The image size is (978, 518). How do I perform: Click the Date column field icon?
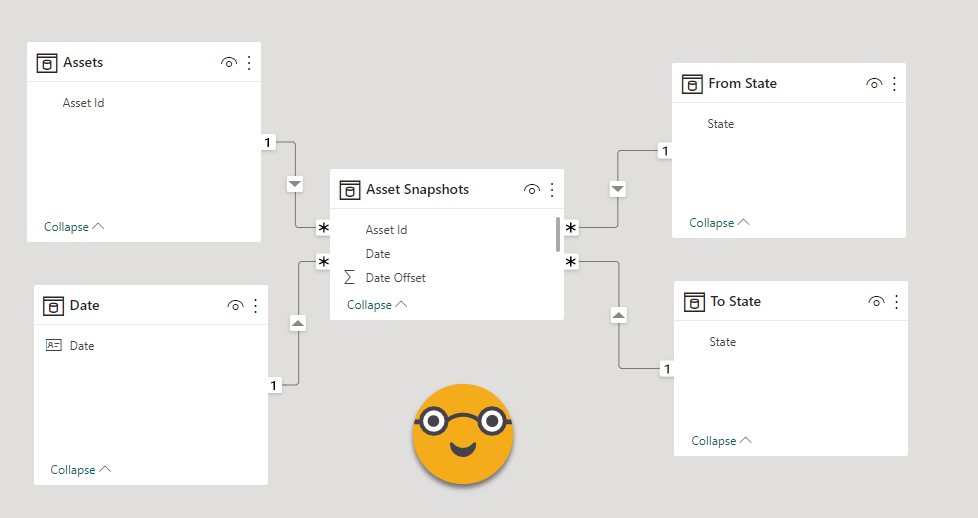point(54,346)
